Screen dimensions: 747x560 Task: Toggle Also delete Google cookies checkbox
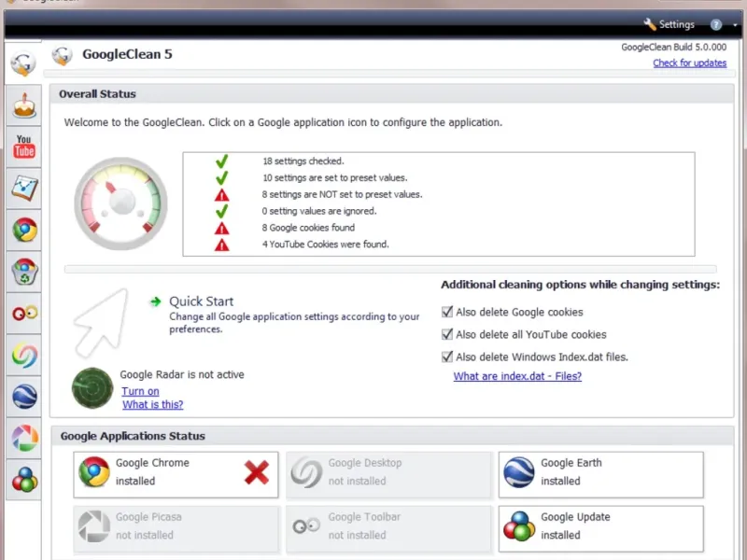tap(447, 312)
